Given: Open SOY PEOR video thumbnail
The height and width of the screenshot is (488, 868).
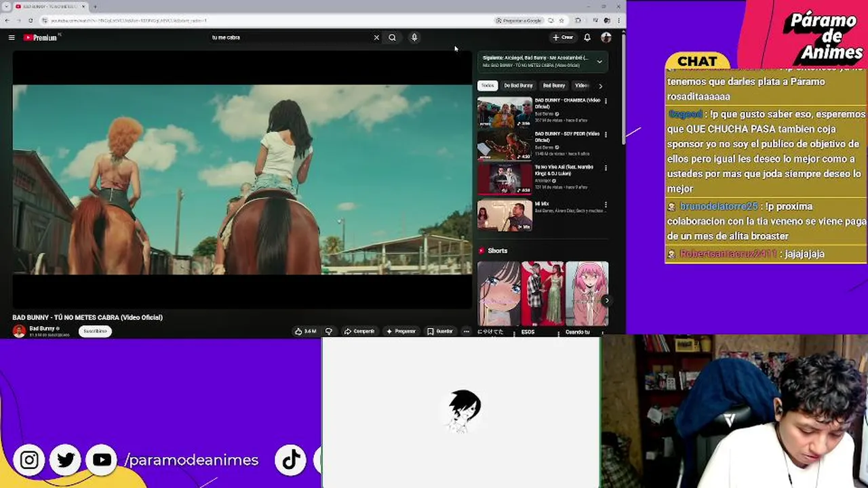Looking at the screenshot, I should coord(505,146).
